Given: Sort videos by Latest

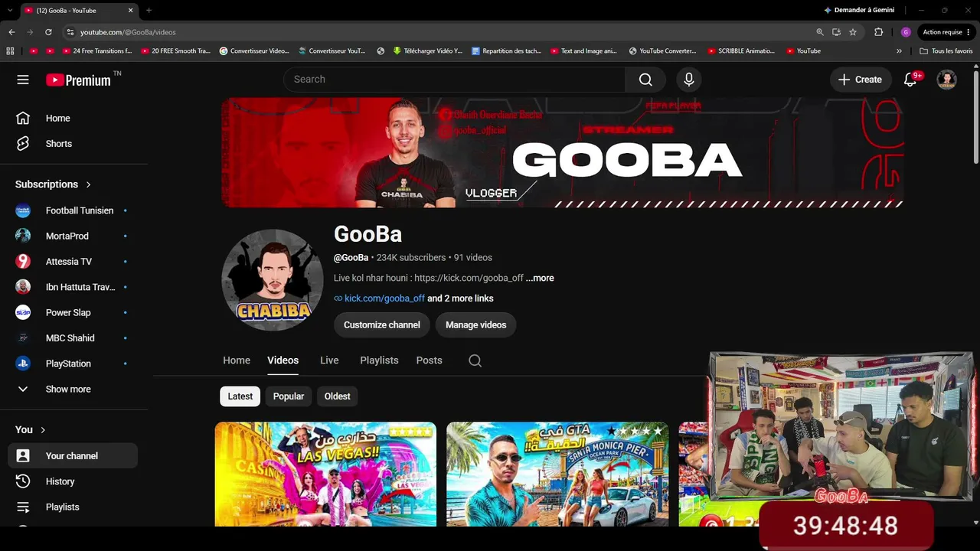Looking at the screenshot, I should point(240,396).
